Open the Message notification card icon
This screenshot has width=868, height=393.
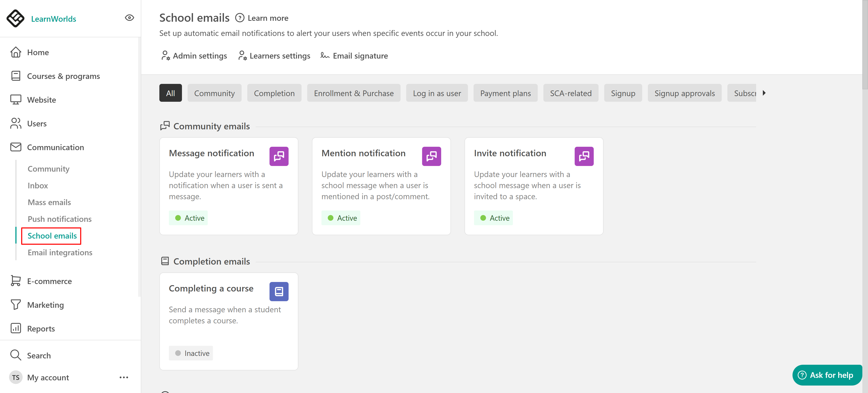point(279,156)
